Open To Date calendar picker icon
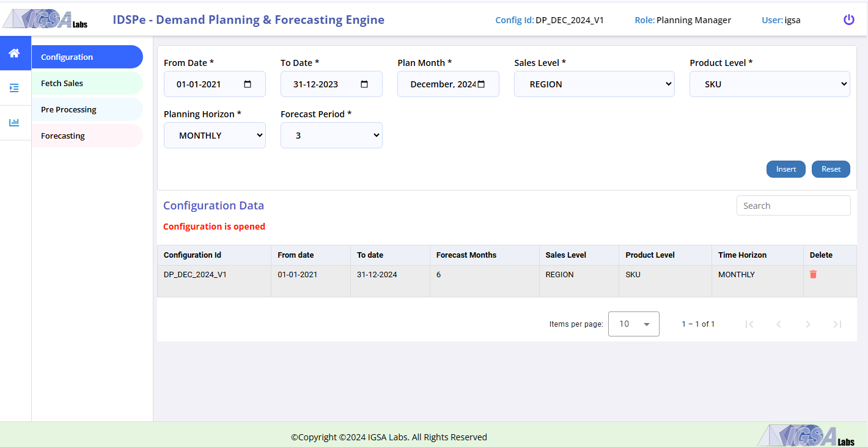 point(364,84)
